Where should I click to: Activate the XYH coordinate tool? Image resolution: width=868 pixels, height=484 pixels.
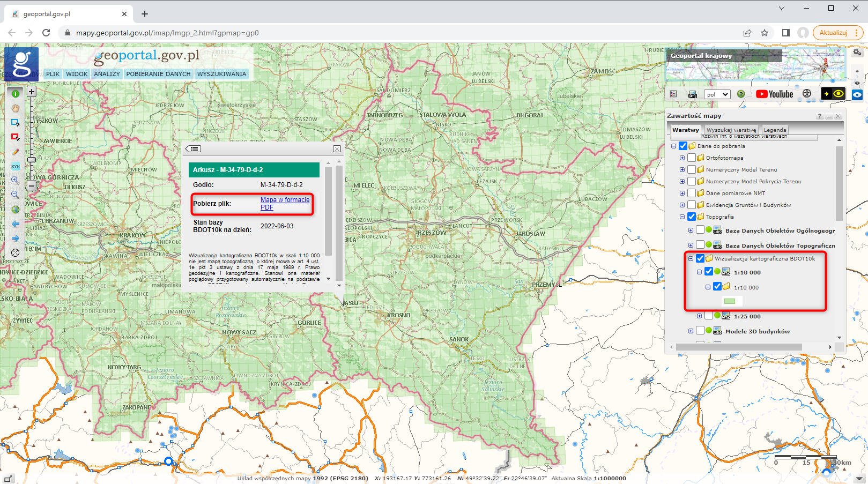16,166
